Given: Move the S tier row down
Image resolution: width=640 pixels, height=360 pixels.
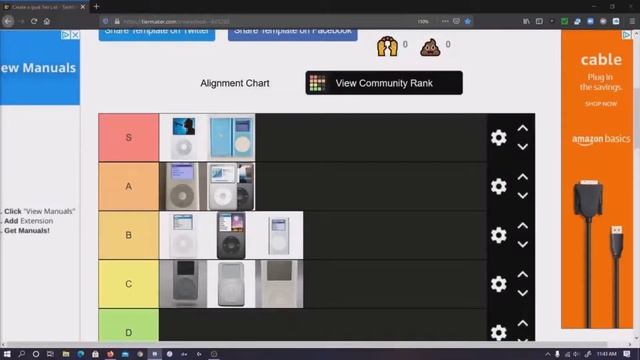Looking at the screenshot, I should point(522,147).
